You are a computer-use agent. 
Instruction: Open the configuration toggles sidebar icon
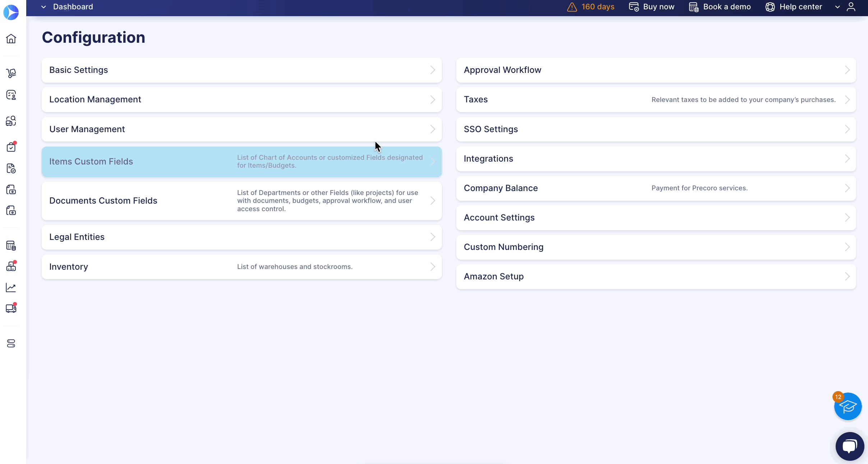11,343
